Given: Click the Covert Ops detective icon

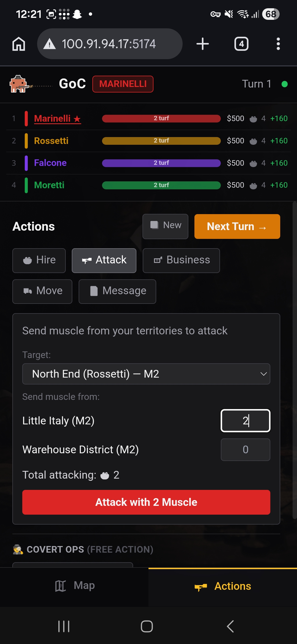Looking at the screenshot, I should tap(17, 549).
